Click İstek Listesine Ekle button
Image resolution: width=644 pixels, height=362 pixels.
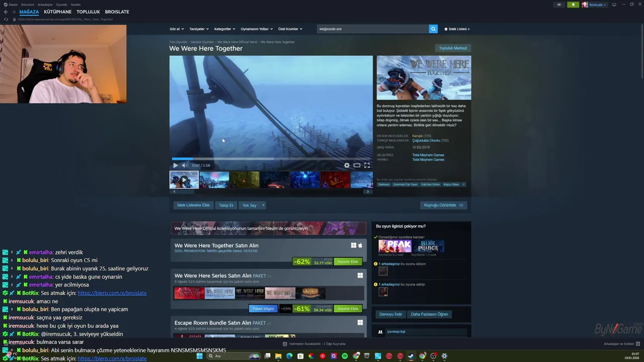[193, 205]
